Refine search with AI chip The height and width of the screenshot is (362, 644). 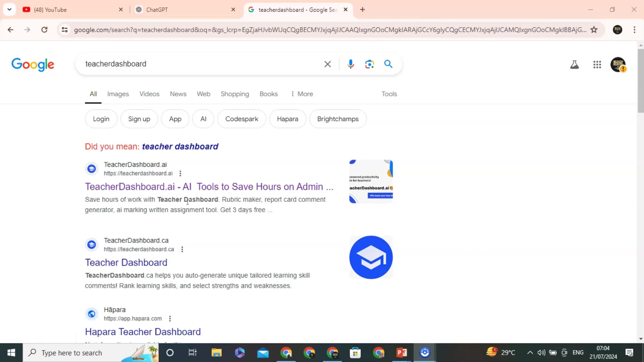203,119
